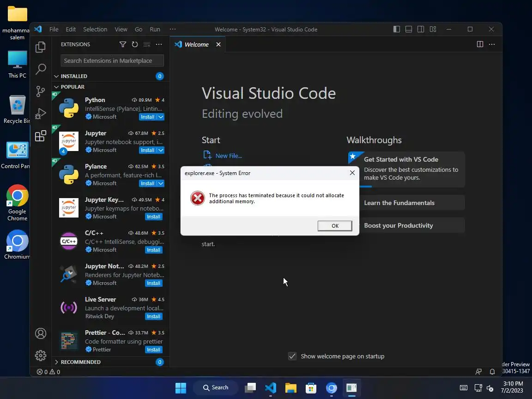
Task: Select Google Chrome desktop shortcut
Action: tap(17, 203)
